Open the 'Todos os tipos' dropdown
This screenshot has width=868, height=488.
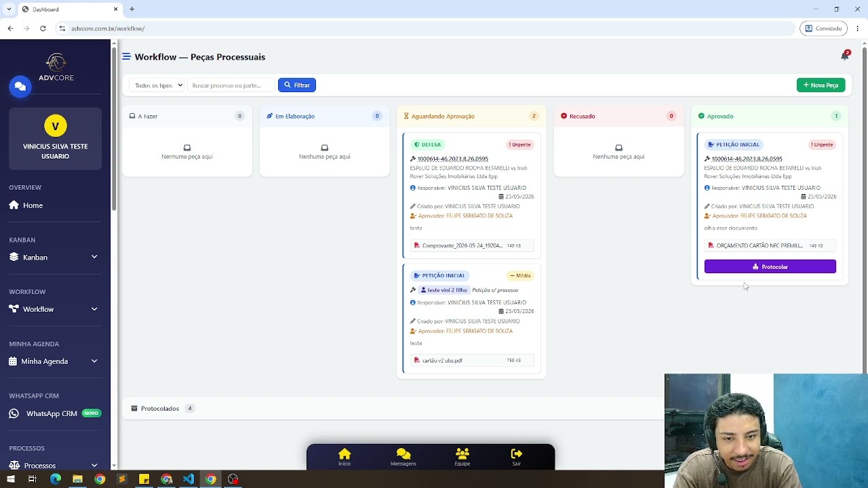(x=157, y=85)
